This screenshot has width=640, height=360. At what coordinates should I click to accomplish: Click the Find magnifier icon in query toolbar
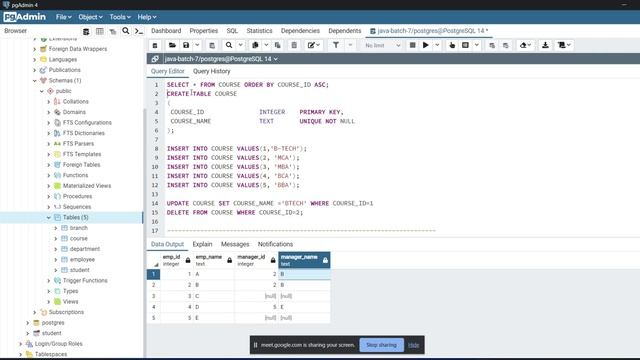click(x=229, y=45)
